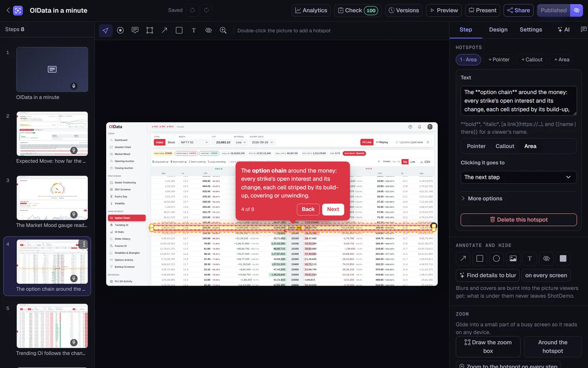
Task: Select the area box tool with corner handles
Action: [150, 30]
